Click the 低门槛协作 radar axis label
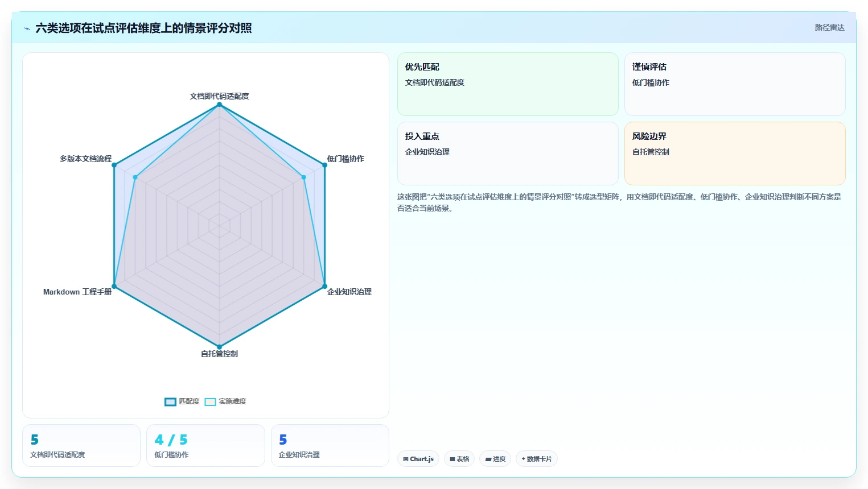The height and width of the screenshot is (489, 868). 345,159
